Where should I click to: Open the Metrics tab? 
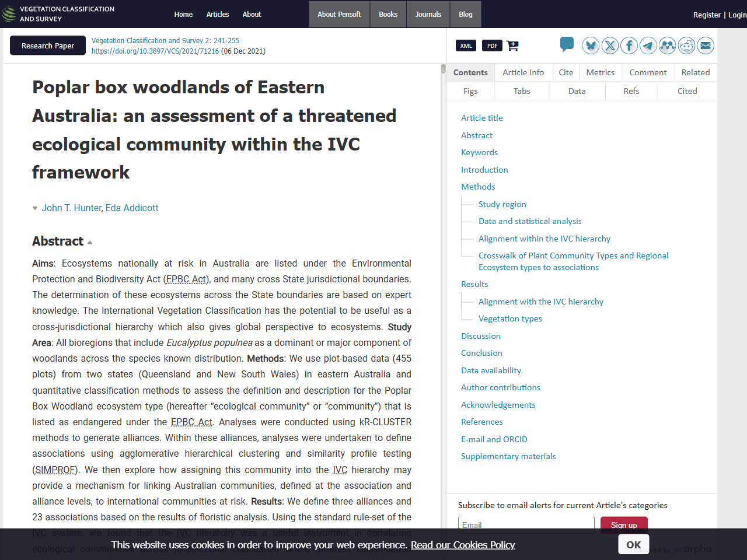coord(600,72)
